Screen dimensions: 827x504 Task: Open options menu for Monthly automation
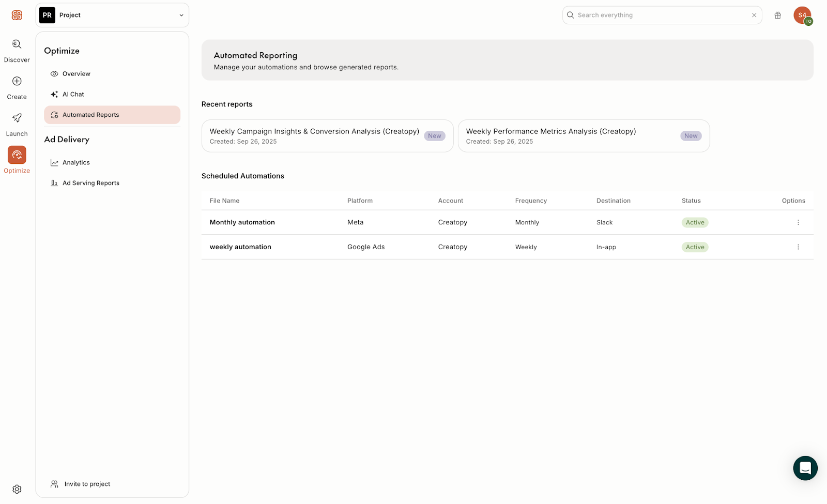798,222
